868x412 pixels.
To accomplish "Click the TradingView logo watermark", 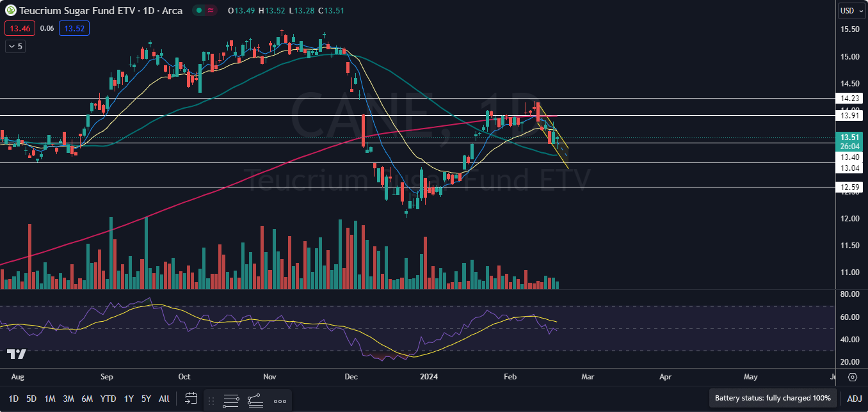I will [17, 354].
